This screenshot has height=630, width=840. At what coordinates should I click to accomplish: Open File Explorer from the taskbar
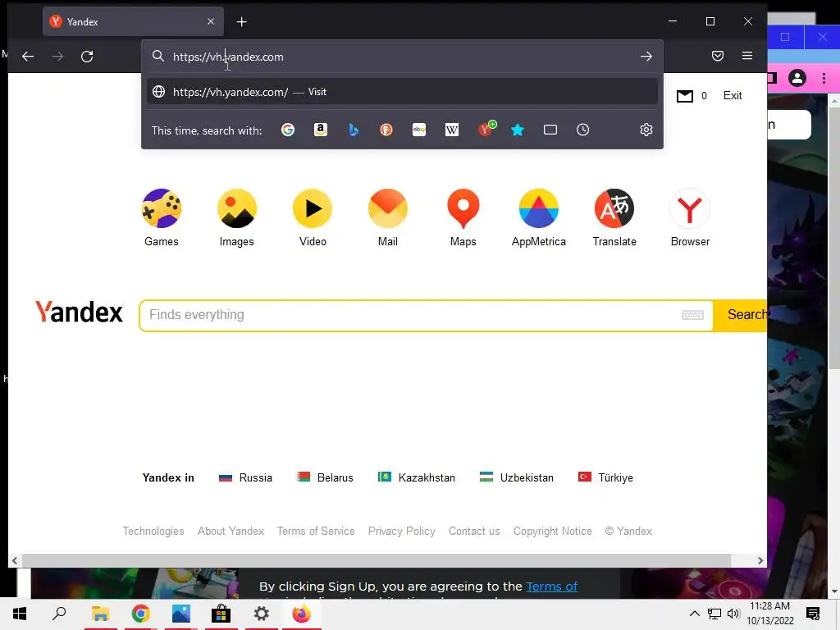pos(100,614)
